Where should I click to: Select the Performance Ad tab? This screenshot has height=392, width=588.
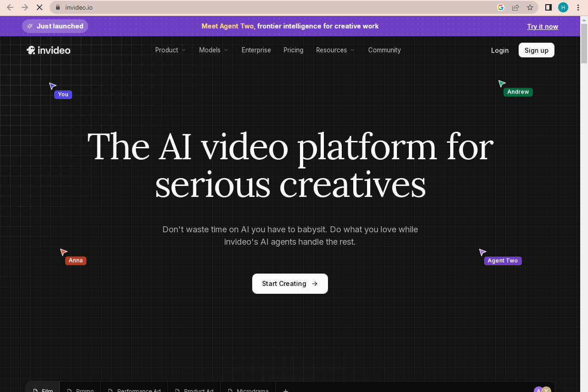pyautogui.click(x=134, y=387)
